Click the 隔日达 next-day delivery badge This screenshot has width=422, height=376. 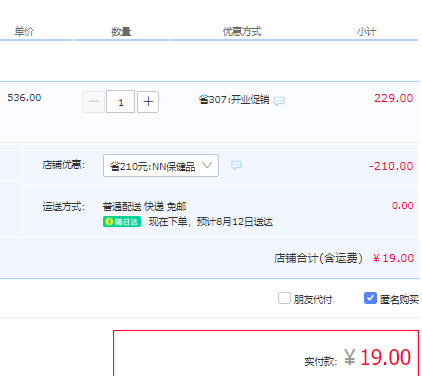coord(122,222)
